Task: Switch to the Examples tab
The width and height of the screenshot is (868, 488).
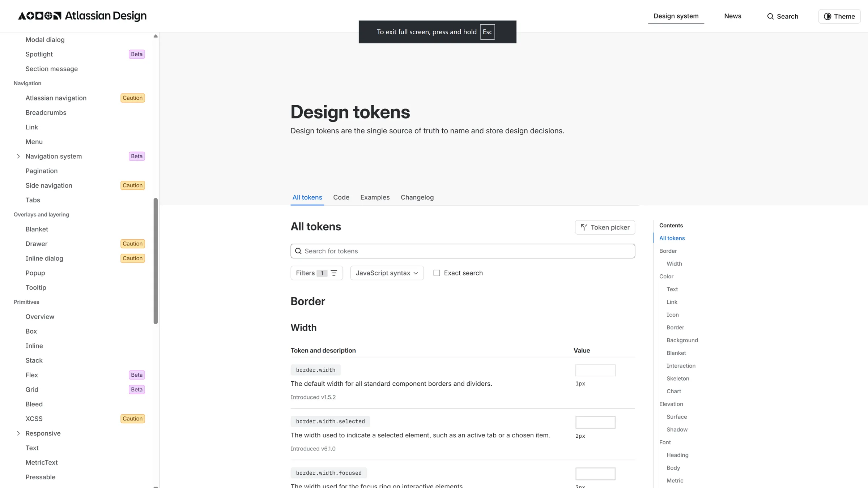Action: [x=375, y=197]
